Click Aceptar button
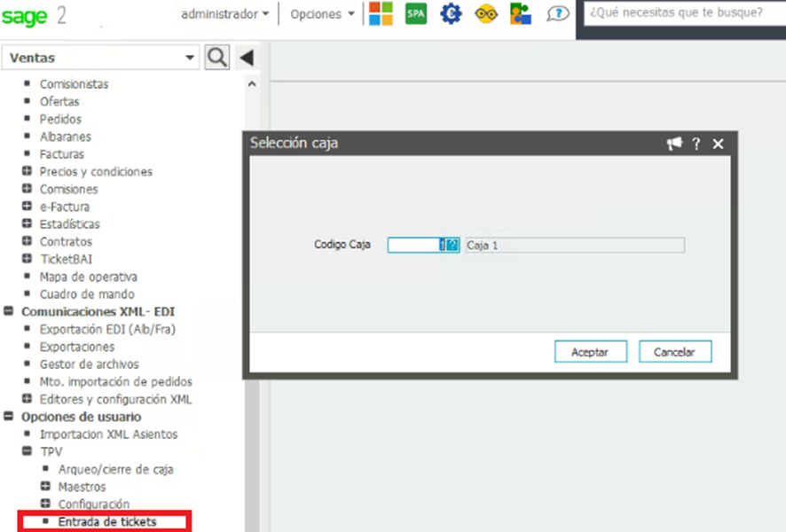786x532 pixels. (x=591, y=352)
